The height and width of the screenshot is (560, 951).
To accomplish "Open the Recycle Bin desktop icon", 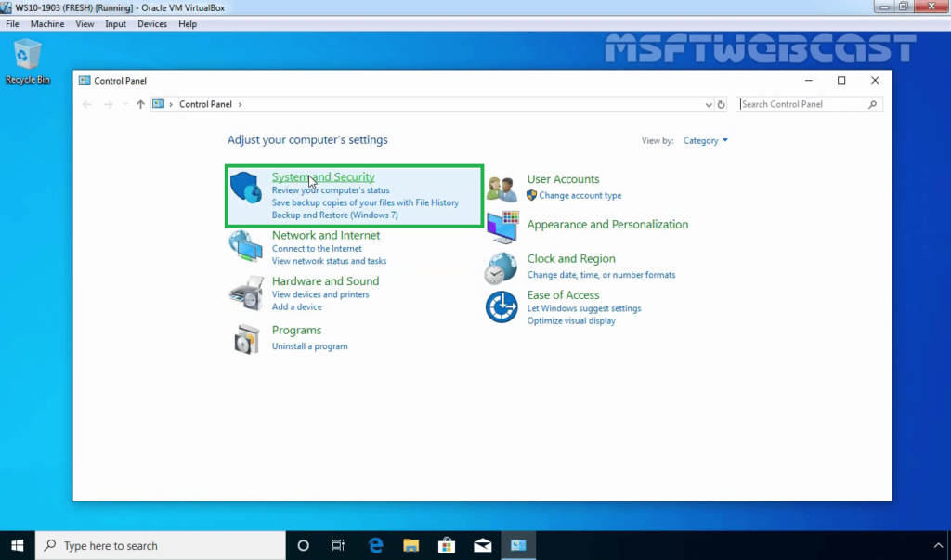I will [x=27, y=61].
